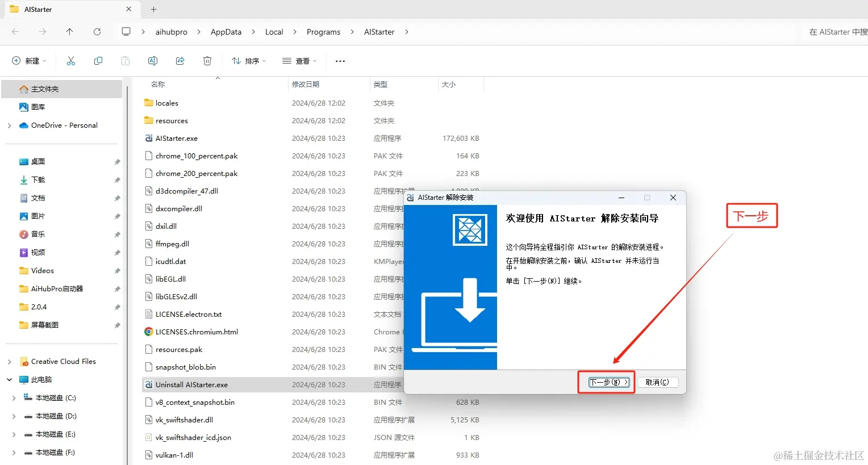Click the forward navigation arrow
This screenshot has height=465, width=868.
[42, 32]
